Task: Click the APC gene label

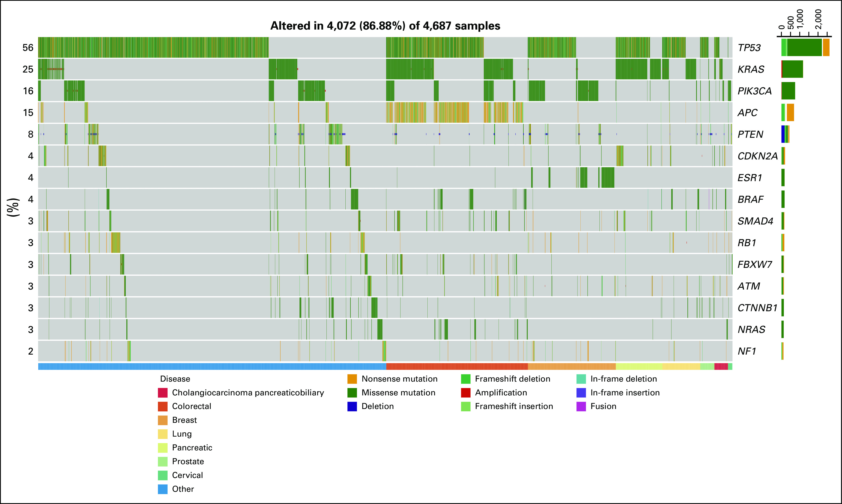Action: click(x=748, y=113)
